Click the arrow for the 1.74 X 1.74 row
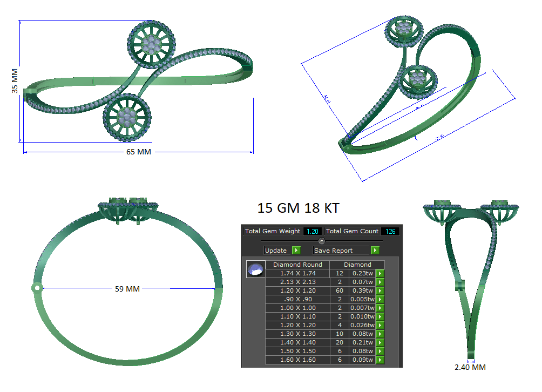This screenshot has height=392, width=542. [x=380, y=274]
